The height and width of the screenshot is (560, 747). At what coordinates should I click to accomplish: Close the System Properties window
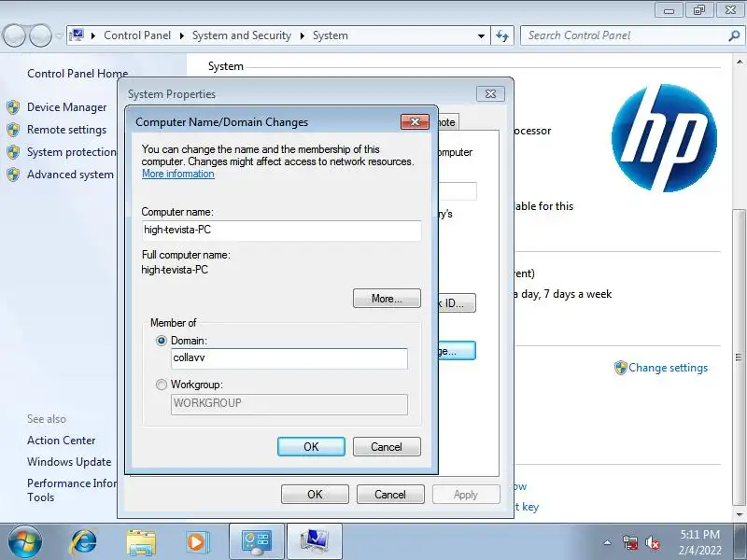[x=490, y=94]
